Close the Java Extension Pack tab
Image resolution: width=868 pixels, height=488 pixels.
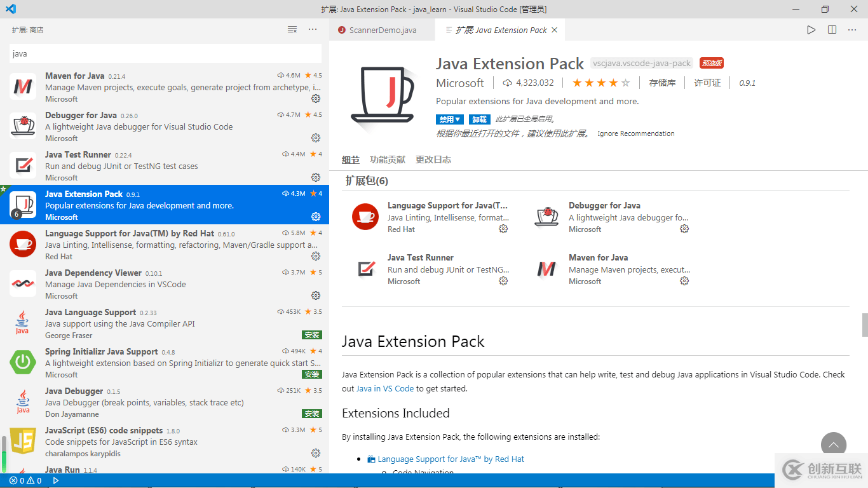pyautogui.click(x=555, y=30)
